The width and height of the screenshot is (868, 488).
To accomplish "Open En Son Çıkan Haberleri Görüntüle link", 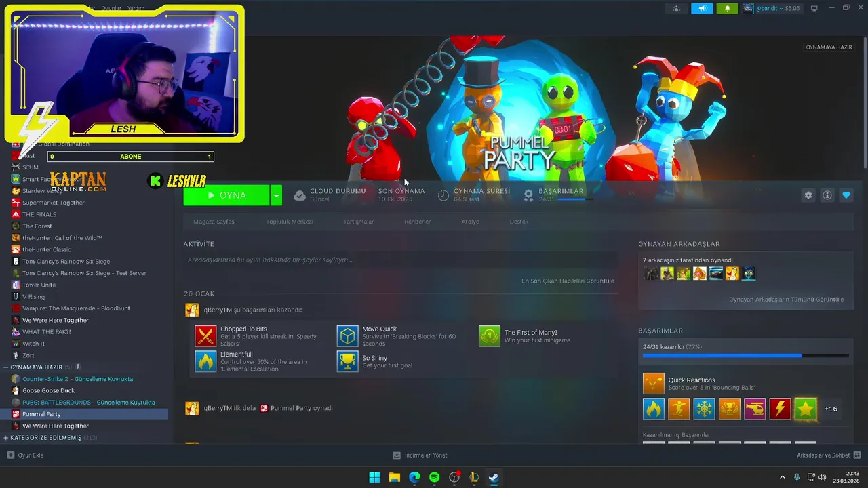I will [x=568, y=281].
